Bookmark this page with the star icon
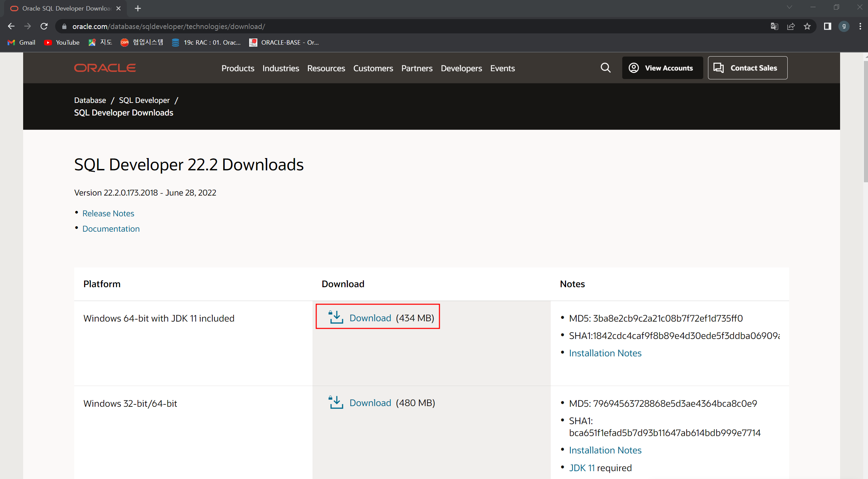 pos(807,27)
